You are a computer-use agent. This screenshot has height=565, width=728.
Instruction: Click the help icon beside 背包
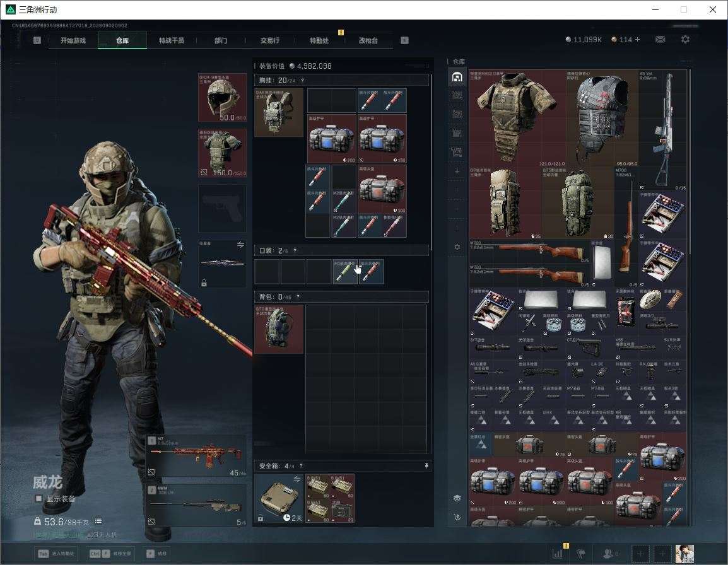(298, 296)
